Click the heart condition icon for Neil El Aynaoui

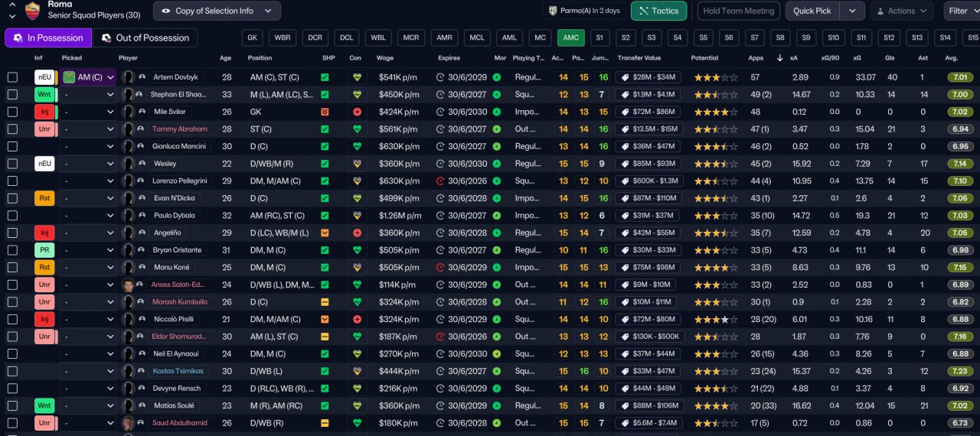(356, 354)
